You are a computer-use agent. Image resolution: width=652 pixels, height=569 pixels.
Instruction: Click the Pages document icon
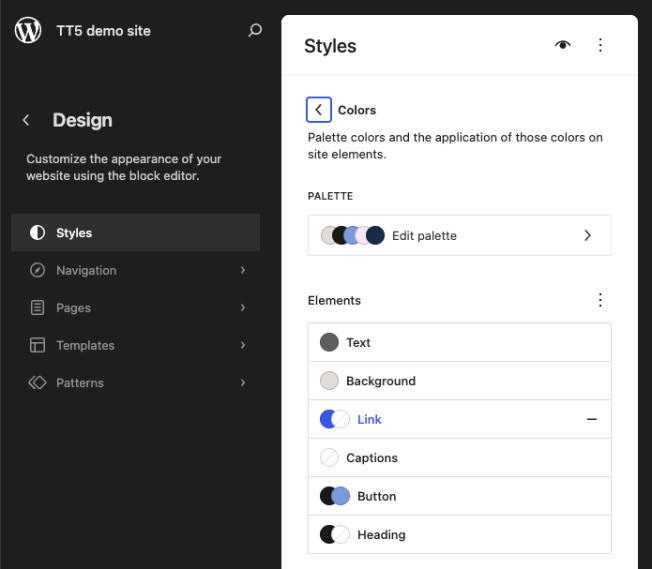coord(37,308)
